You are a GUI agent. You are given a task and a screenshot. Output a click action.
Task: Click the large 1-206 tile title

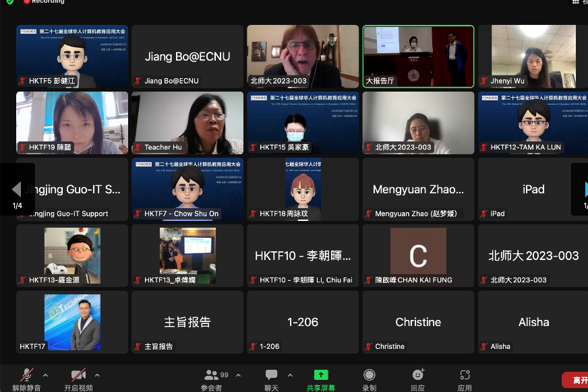pos(303,322)
